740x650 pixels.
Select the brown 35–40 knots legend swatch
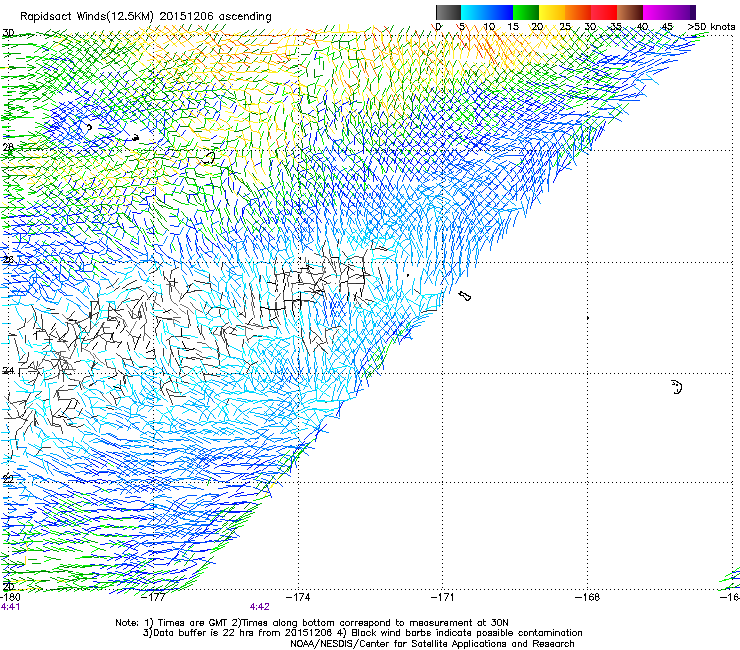tap(630, 12)
